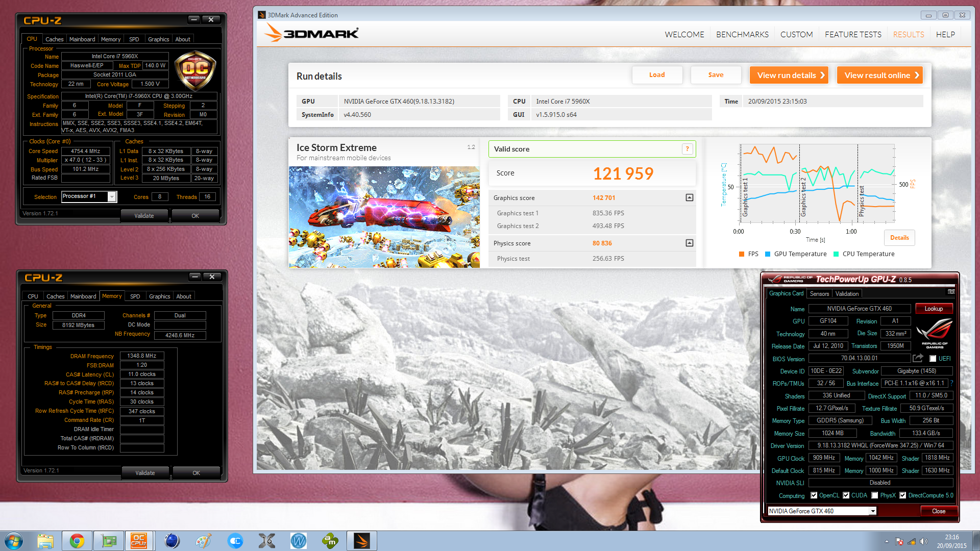Screen dimensions: 980x551
Task: Click the volume speaker tray icon
Action: tap(923, 541)
